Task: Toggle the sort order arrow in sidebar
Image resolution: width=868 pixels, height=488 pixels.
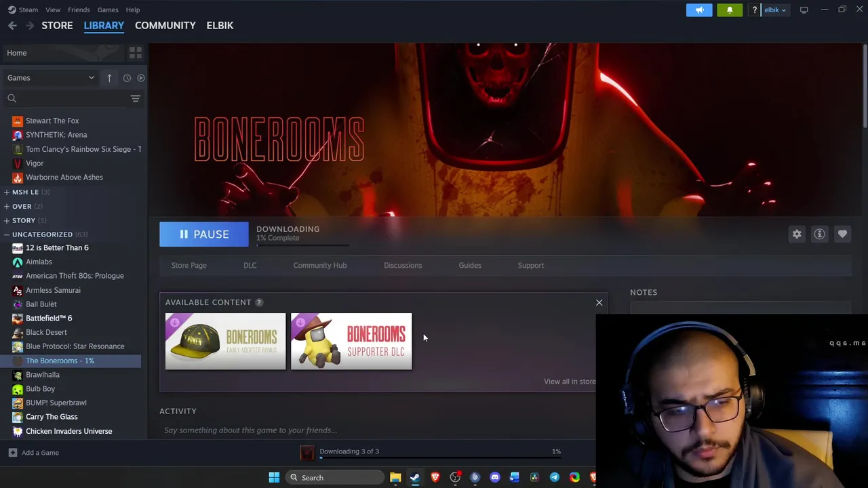Action: click(x=109, y=78)
